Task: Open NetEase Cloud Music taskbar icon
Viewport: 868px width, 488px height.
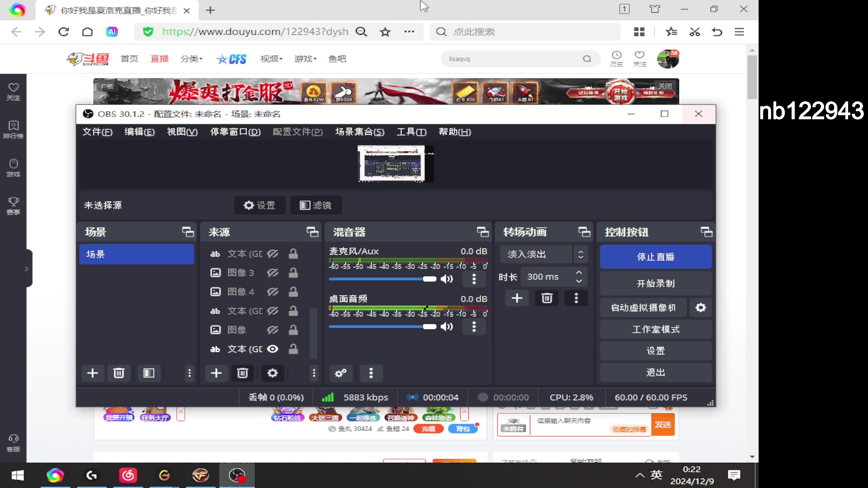Action: click(128, 475)
